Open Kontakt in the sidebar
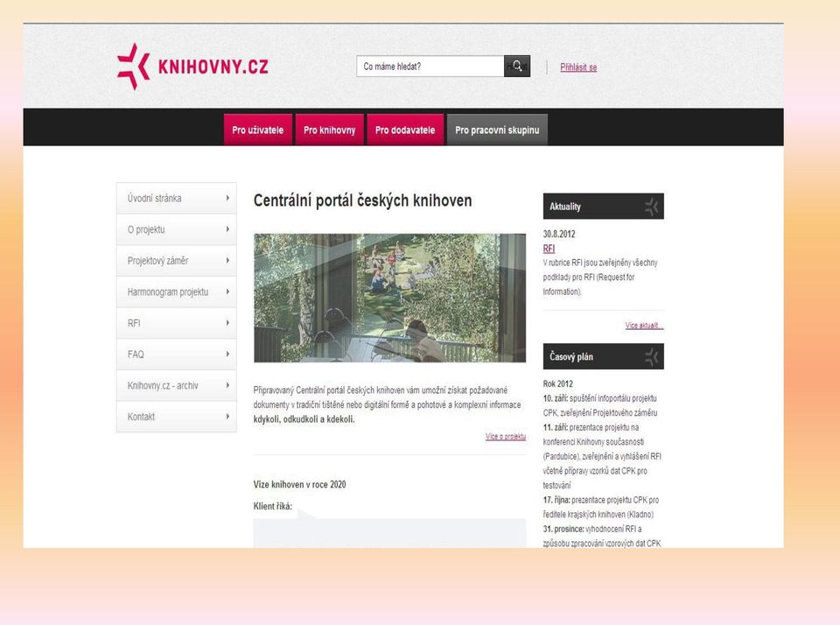Image resolution: width=840 pixels, height=625 pixels. [176, 417]
